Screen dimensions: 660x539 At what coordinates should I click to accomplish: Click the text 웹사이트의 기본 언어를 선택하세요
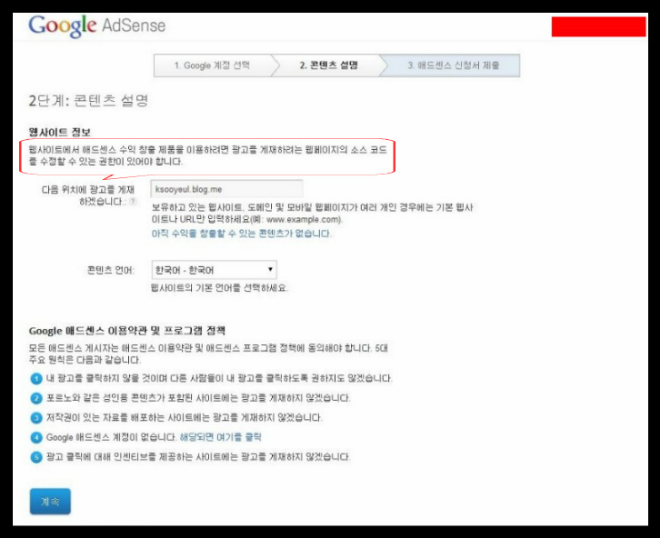coord(219,288)
